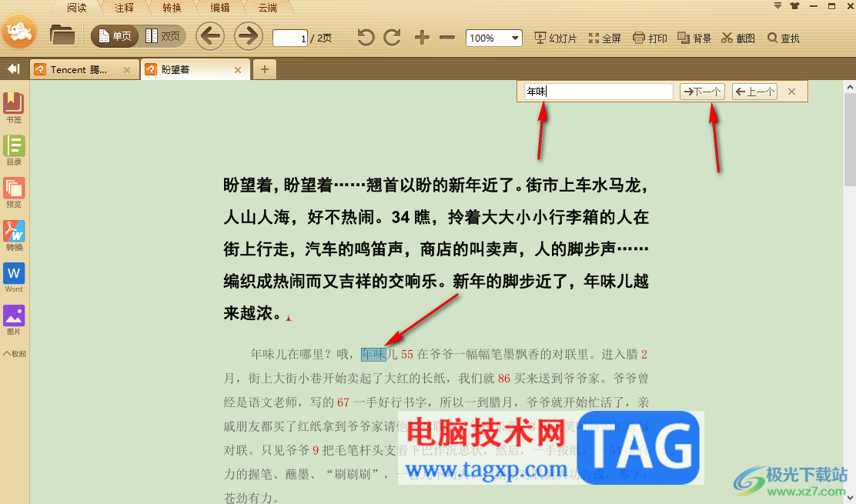Image resolution: width=856 pixels, height=504 pixels.
Task: Open the 云端 ribbon tab
Action: click(268, 8)
